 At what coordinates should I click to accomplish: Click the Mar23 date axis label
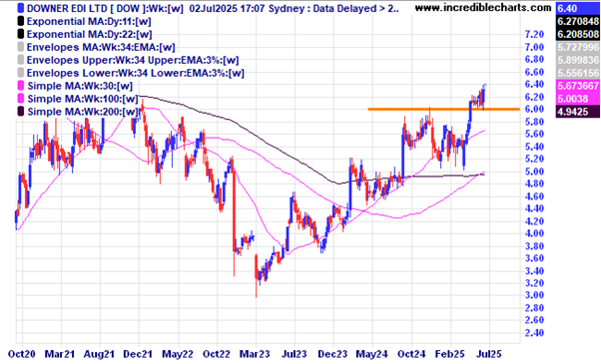(x=255, y=354)
